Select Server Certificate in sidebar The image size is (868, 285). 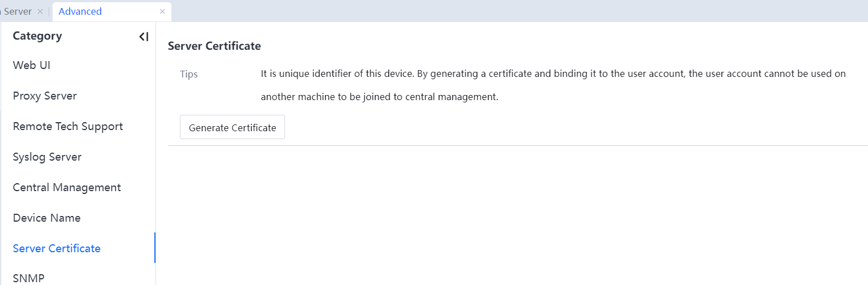[57, 248]
